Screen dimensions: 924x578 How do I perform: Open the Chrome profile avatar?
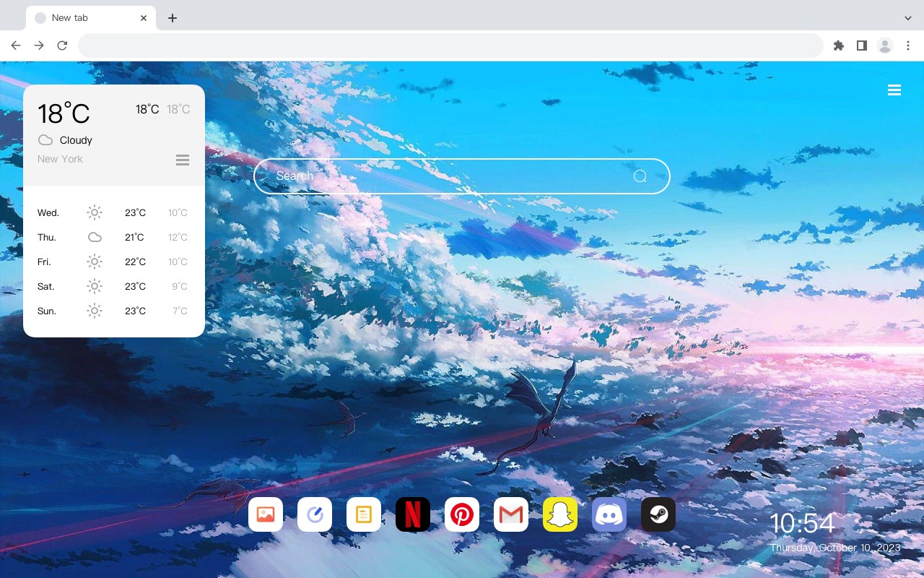(885, 46)
